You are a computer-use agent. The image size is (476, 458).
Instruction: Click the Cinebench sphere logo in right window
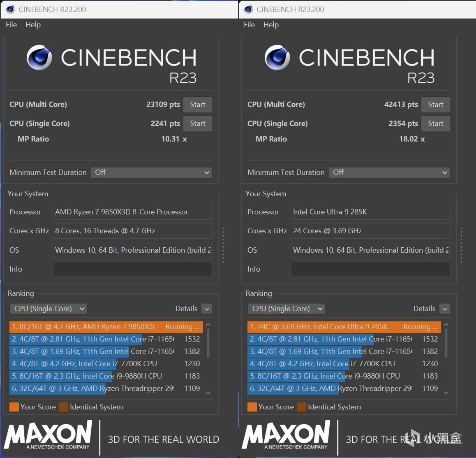coord(277,58)
